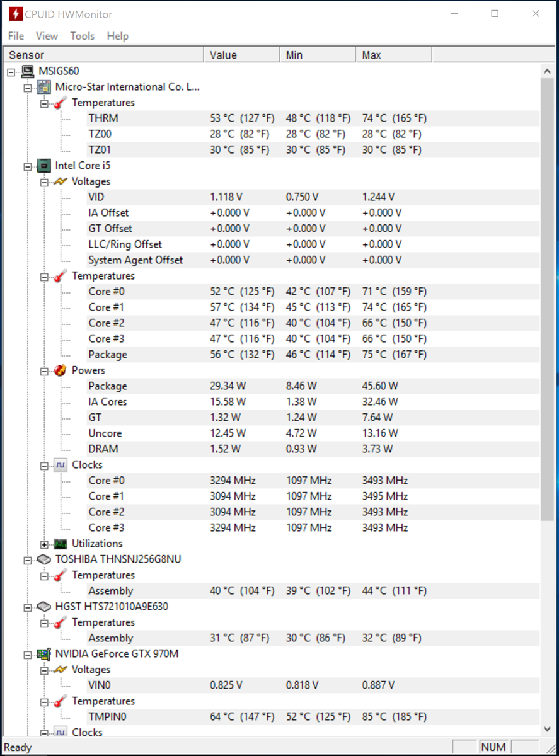Click the Utilizations graph icon
The height and width of the screenshot is (756, 559).
click(61, 544)
